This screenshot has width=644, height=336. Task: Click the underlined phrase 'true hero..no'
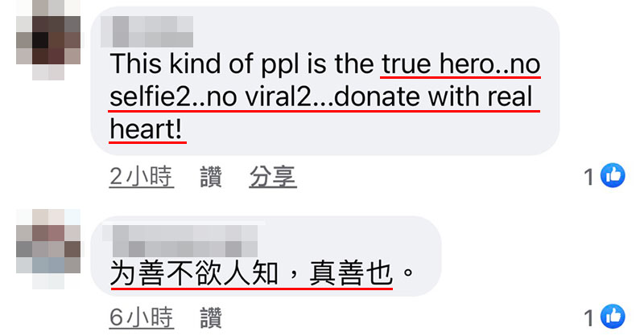[460, 64]
